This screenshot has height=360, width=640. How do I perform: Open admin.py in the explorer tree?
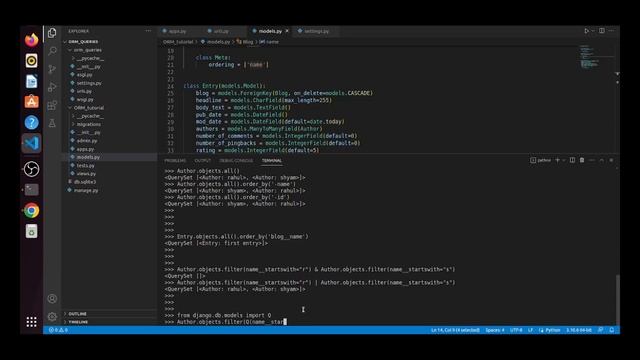click(87, 140)
